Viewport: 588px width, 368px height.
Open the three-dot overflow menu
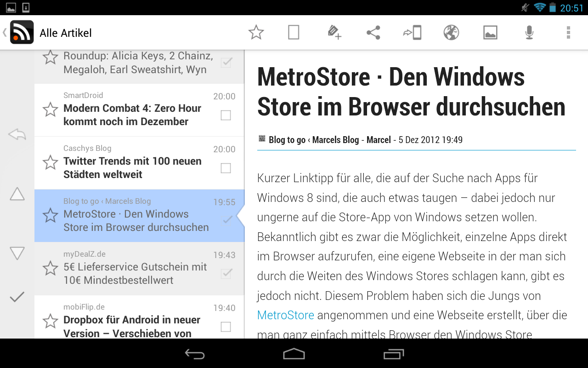click(x=568, y=33)
